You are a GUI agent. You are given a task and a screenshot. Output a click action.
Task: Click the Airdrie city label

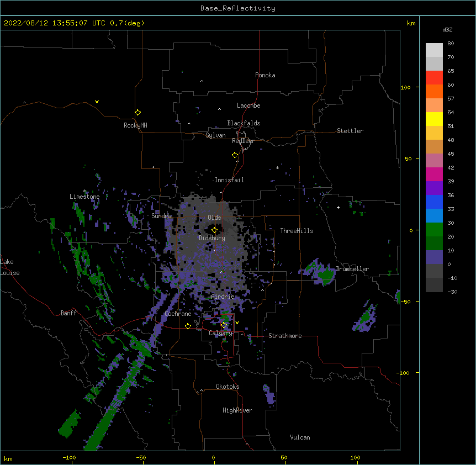click(223, 297)
